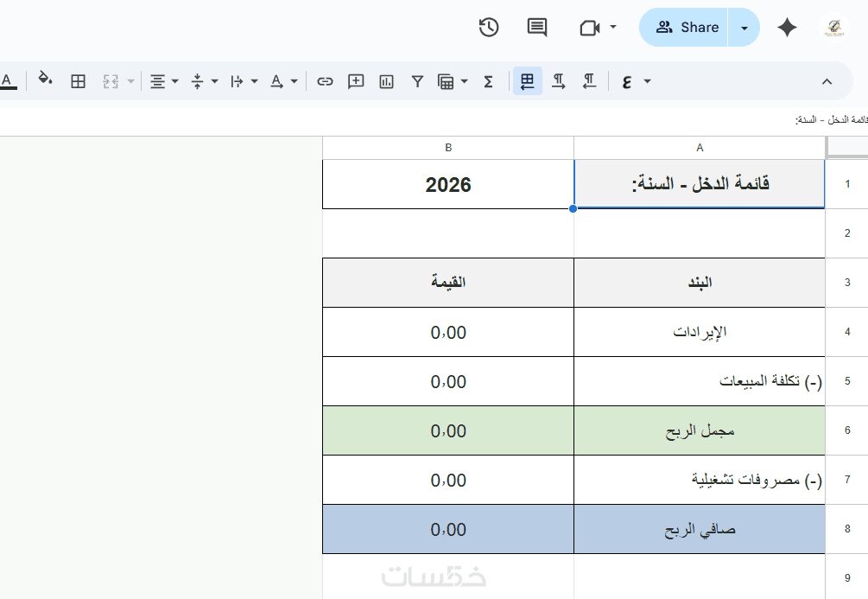
Task: Set cell direction left-to-right
Action: click(x=559, y=81)
